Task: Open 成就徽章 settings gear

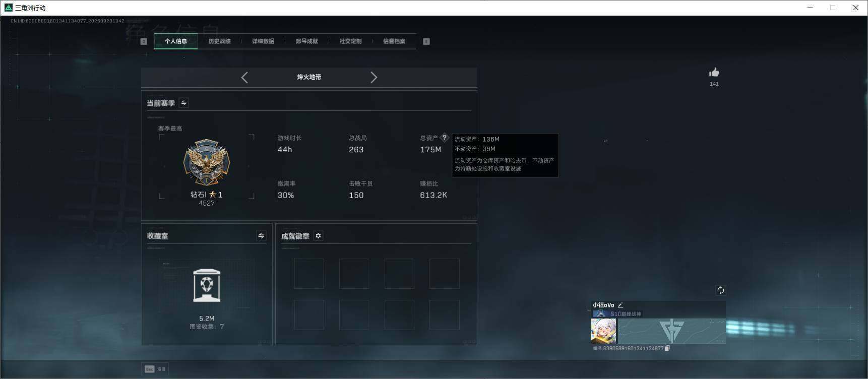Action: 318,236
